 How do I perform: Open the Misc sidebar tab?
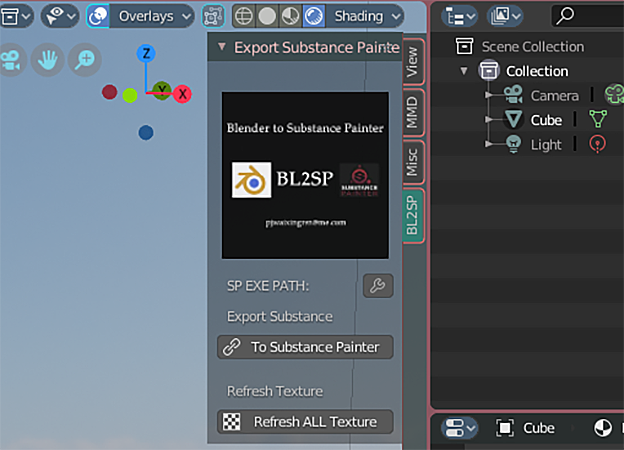pos(412,161)
